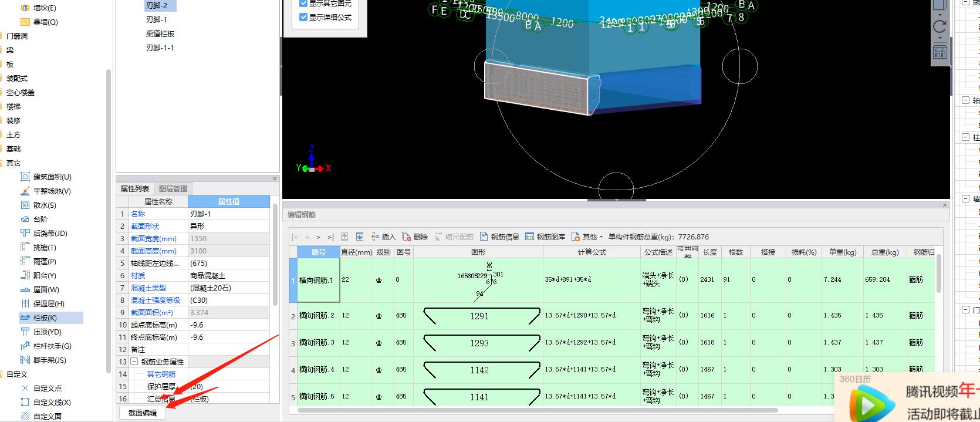This screenshot has width=980, height=422.
Task: Move rebar row down arrow
Action: (360, 237)
